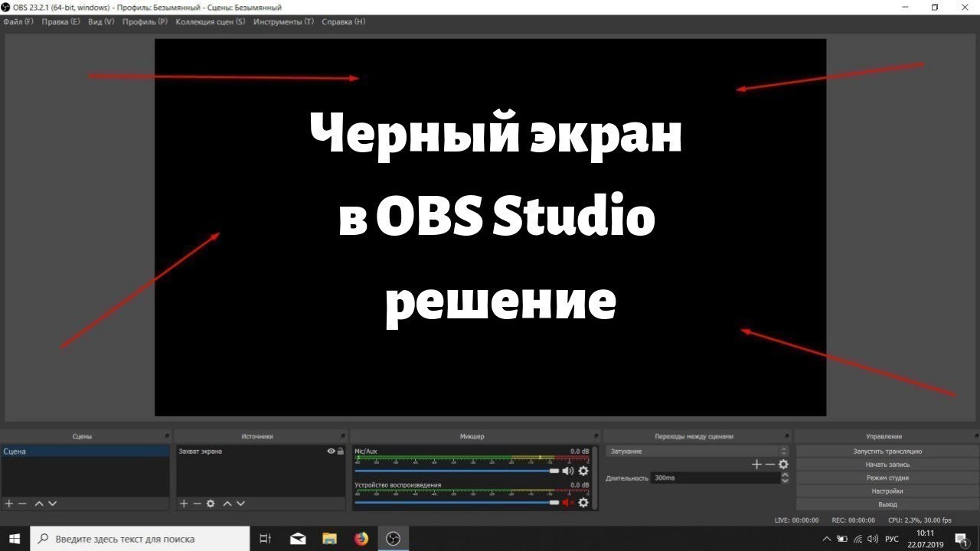Remove the selected scene with the minus icon
This screenshot has height=551, width=980.
coord(22,504)
